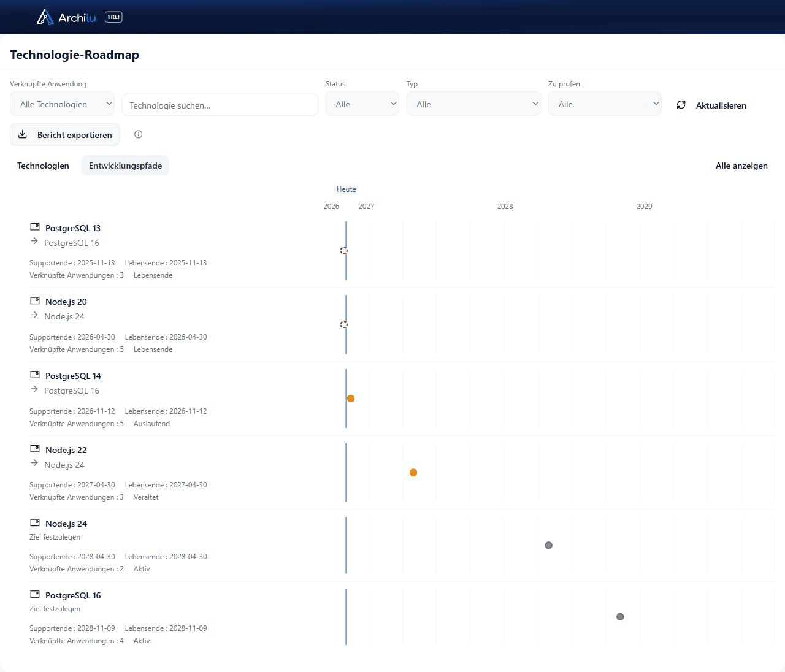Click arrow icon before Node.js 24 under Node.js 22
Screen dimensions: 785x672
pos(34,464)
